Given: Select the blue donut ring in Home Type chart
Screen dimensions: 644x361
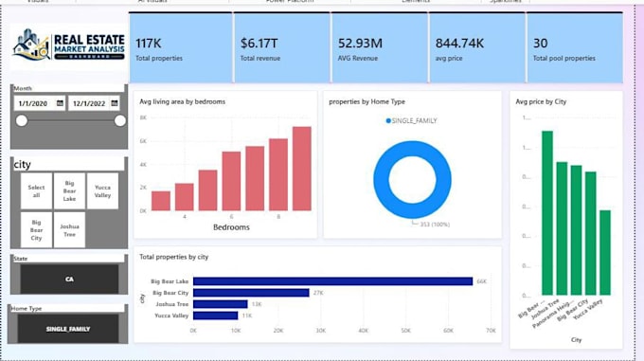Looking at the screenshot, I should pos(381,180).
